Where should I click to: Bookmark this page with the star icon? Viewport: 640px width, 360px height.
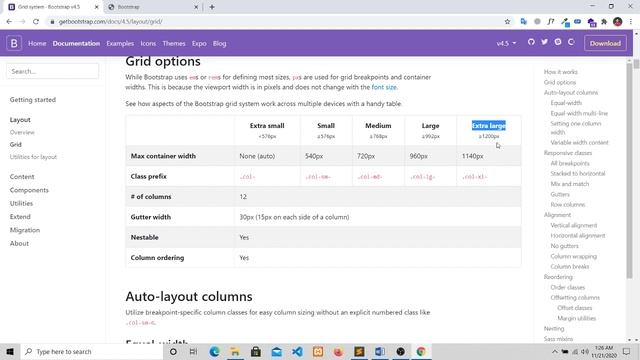click(507, 22)
